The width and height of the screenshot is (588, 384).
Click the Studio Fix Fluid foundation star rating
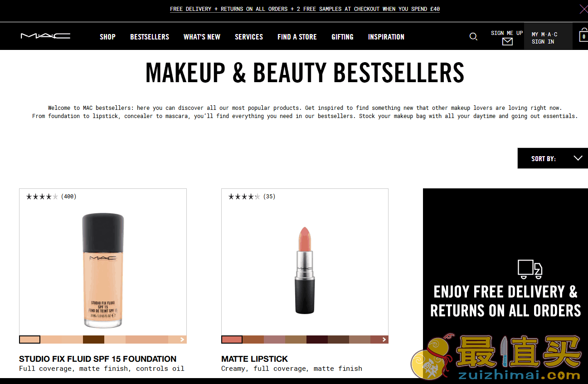(x=42, y=197)
